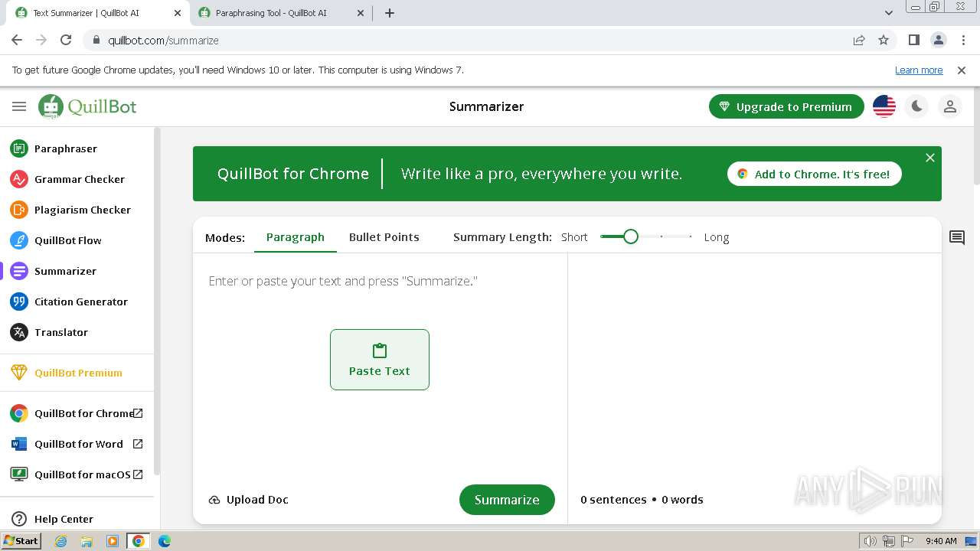Screen dimensions: 980x551
Task: Open Windows Start menu
Action: 21,541
